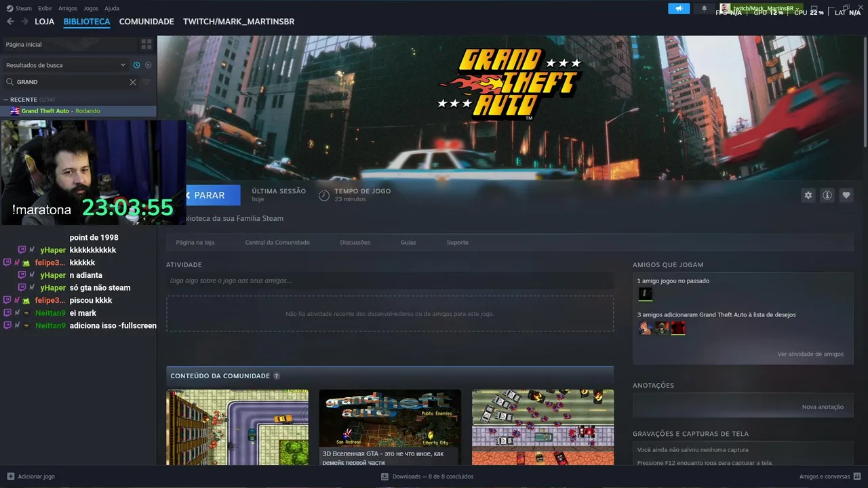Image resolution: width=868 pixels, height=488 pixels.
Task: Open the 3D Вселенная GTA community item
Action: [390, 427]
